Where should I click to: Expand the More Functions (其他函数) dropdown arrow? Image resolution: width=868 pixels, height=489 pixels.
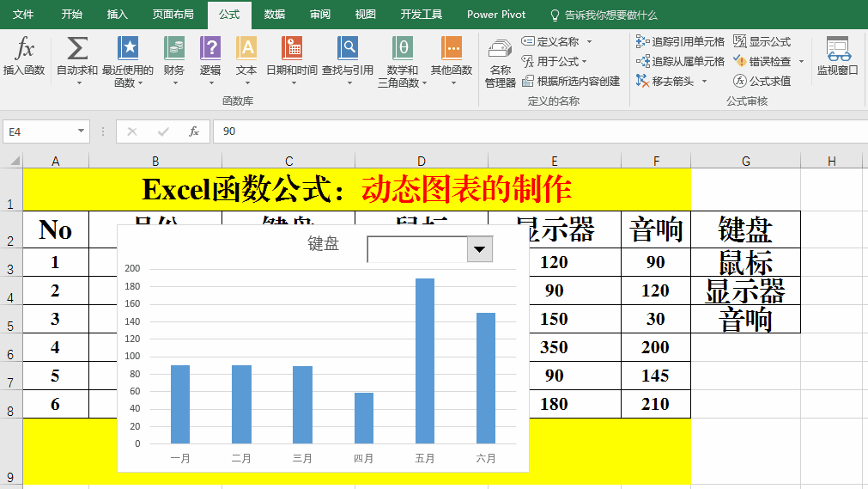pyautogui.click(x=453, y=83)
